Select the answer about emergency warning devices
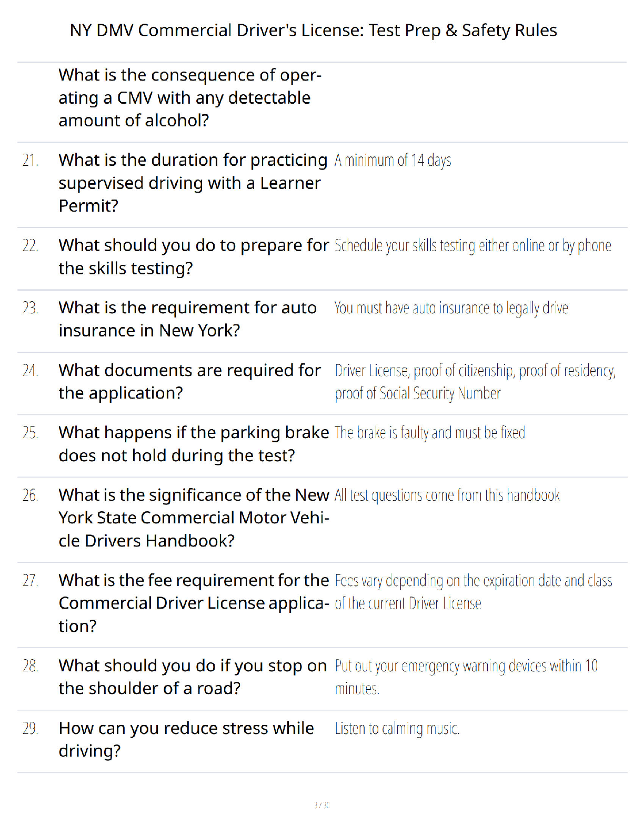This screenshot has width=644, height=834. (467, 677)
